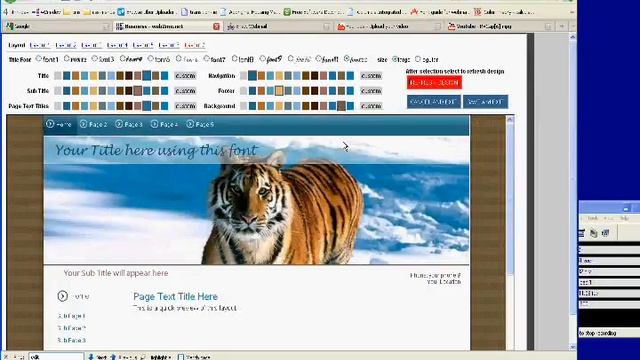
Task: Click the right blue button under refresh
Action: pos(485,102)
